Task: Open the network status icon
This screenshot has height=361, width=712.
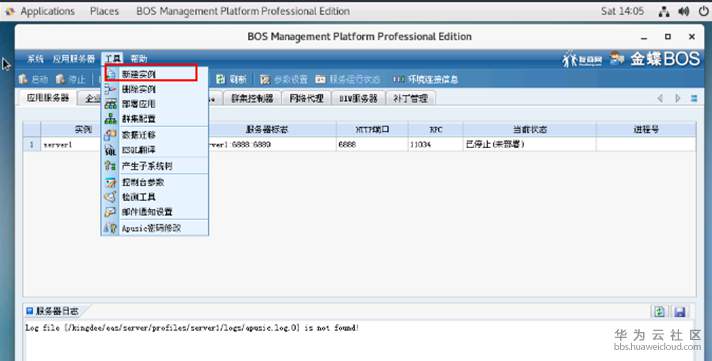Action: 664,11
